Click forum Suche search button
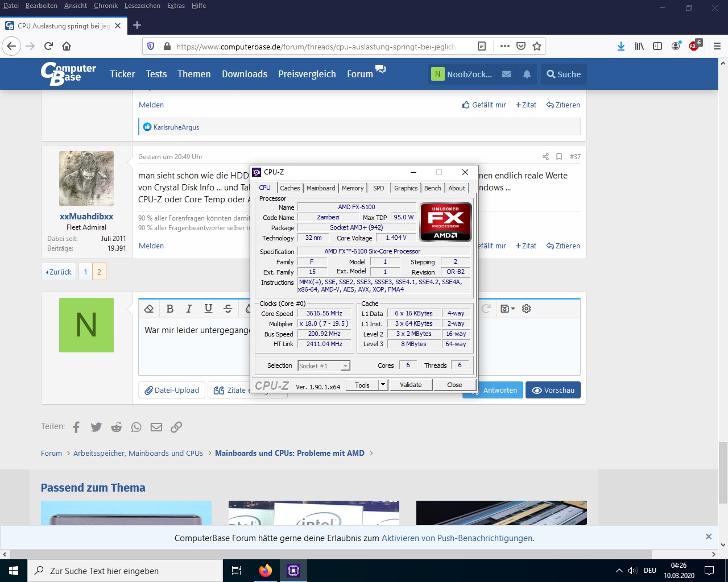Image resolution: width=728 pixels, height=582 pixels. pyautogui.click(x=564, y=74)
